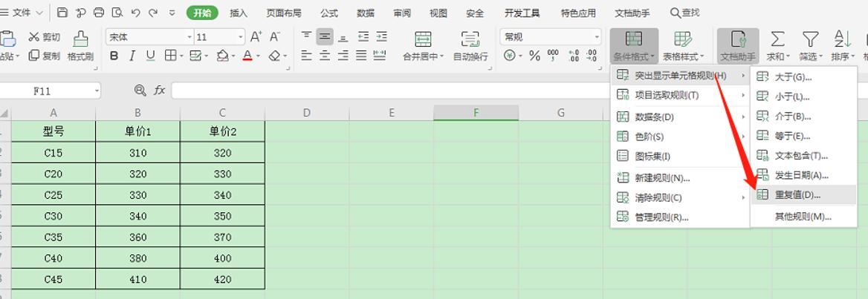868x299 pixels.
Task: Open the font size 11 dropdown
Action: [241, 37]
